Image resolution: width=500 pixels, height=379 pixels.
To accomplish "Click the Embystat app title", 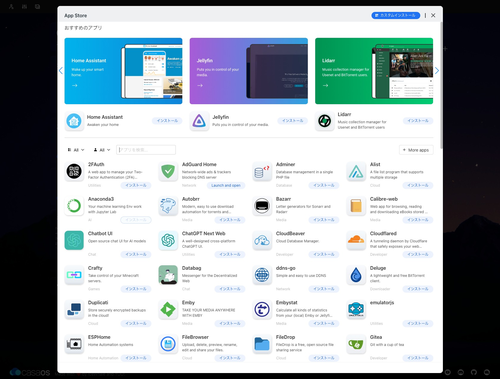I will click(287, 303).
